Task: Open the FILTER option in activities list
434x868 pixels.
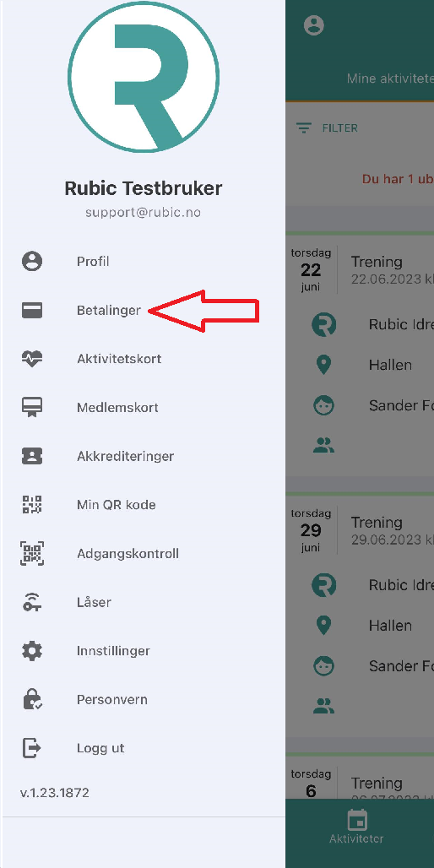Action: pyautogui.click(x=327, y=127)
